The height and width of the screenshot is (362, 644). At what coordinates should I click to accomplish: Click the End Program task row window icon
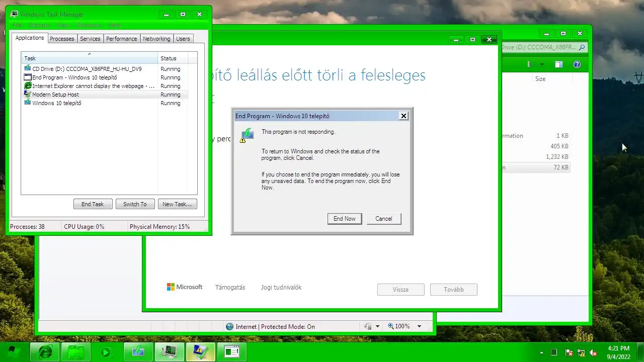tap(28, 77)
